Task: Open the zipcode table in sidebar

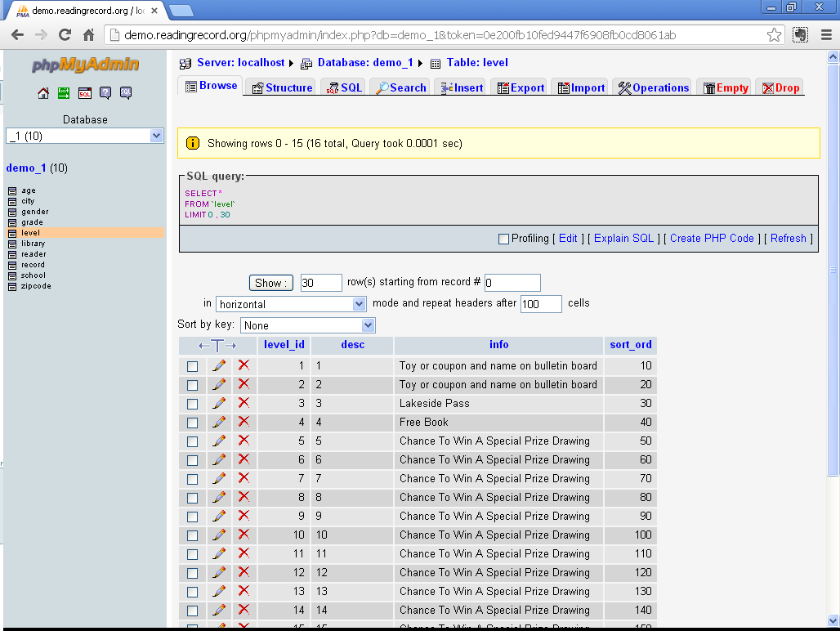Action: pos(36,286)
